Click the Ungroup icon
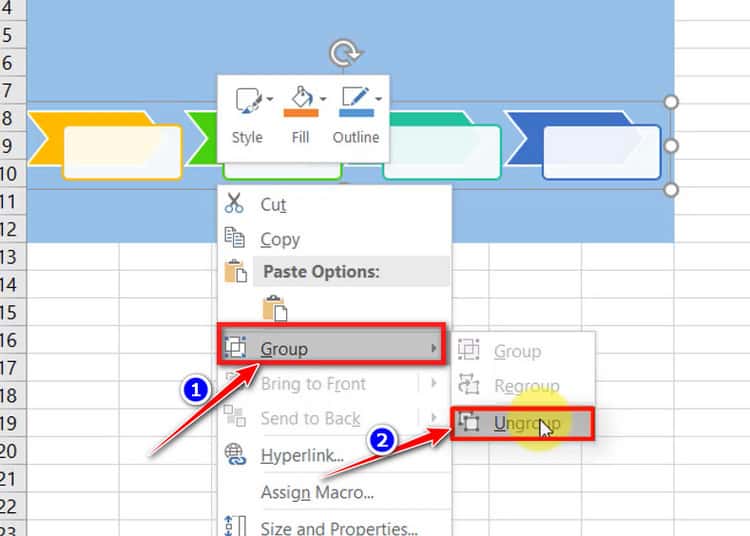The image size is (750, 536). pyautogui.click(x=469, y=421)
